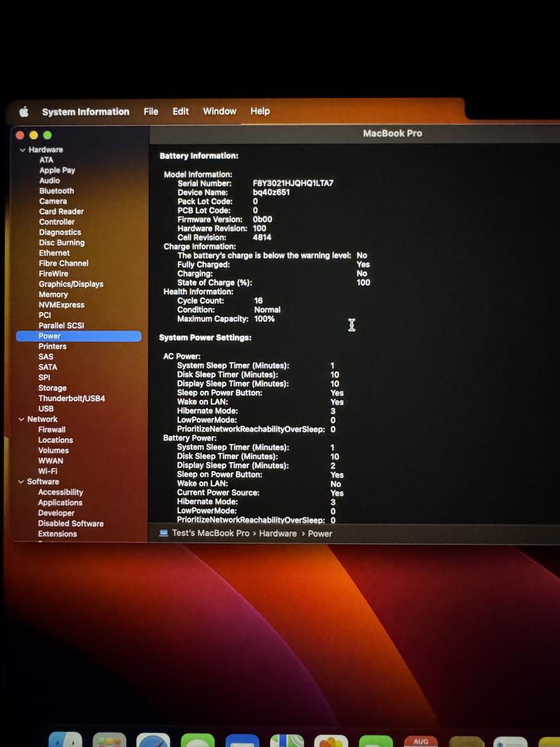Open the Apple menu

pyautogui.click(x=24, y=112)
